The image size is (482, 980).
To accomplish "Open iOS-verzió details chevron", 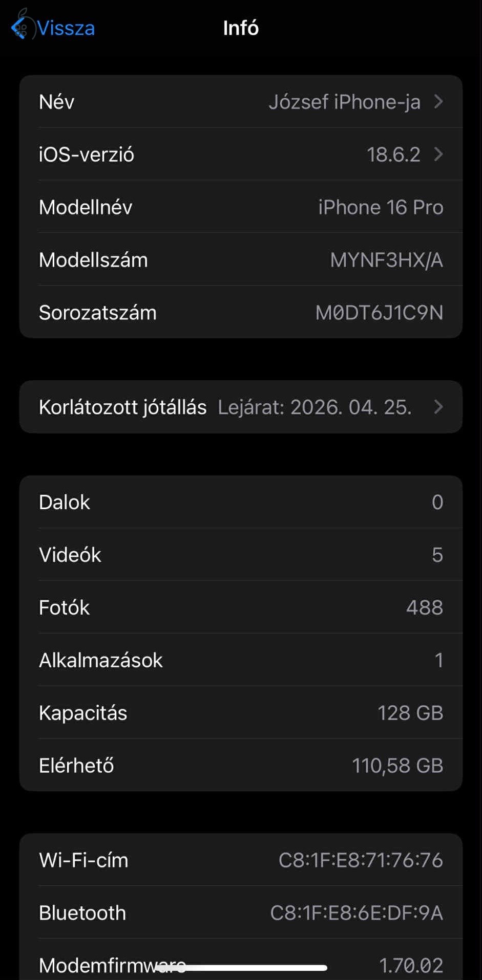I will click(438, 154).
